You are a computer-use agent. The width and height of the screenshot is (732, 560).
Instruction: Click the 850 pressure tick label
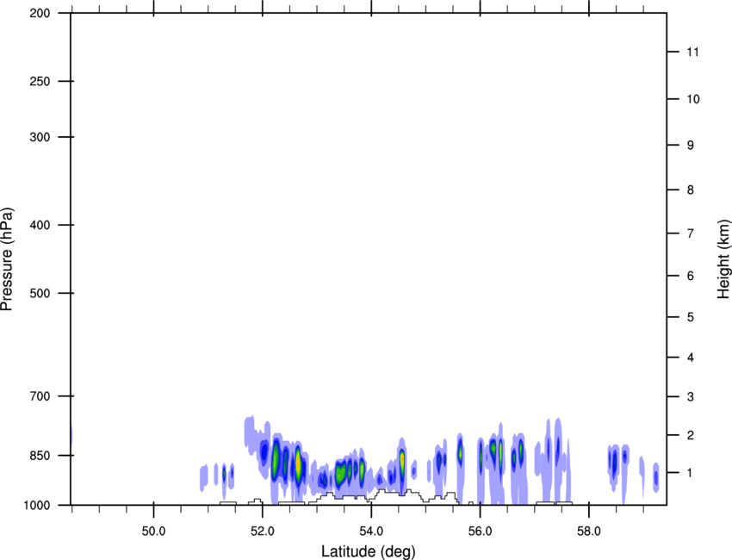click(40, 456)
